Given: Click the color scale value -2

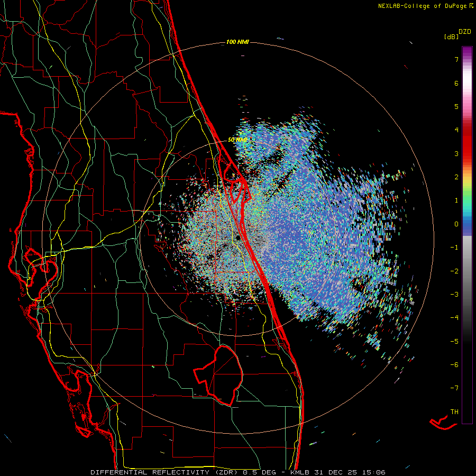Looking at the screenshot, I should click(454, 271).
